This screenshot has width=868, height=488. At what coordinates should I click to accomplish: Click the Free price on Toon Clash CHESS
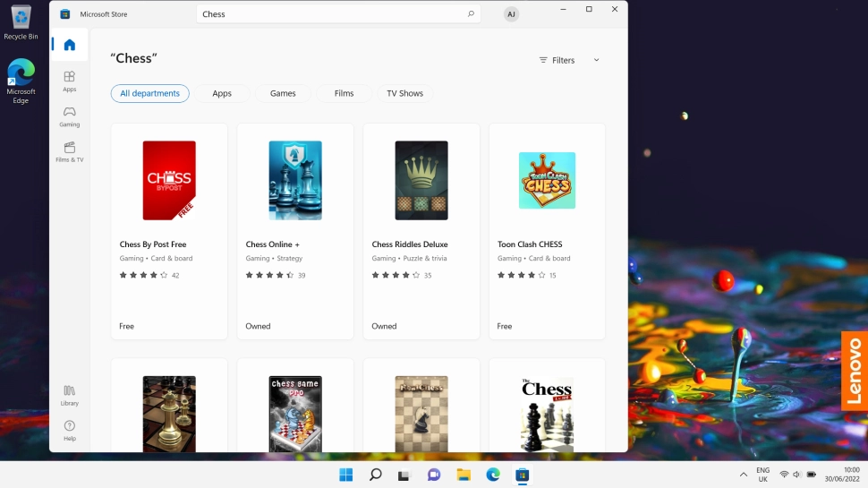point(505,326)
